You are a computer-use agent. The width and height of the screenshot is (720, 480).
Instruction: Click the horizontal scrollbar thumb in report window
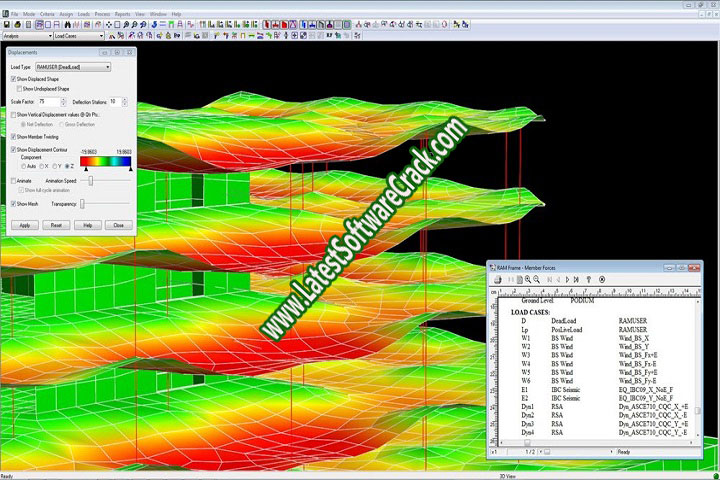[x=527, y=443]
